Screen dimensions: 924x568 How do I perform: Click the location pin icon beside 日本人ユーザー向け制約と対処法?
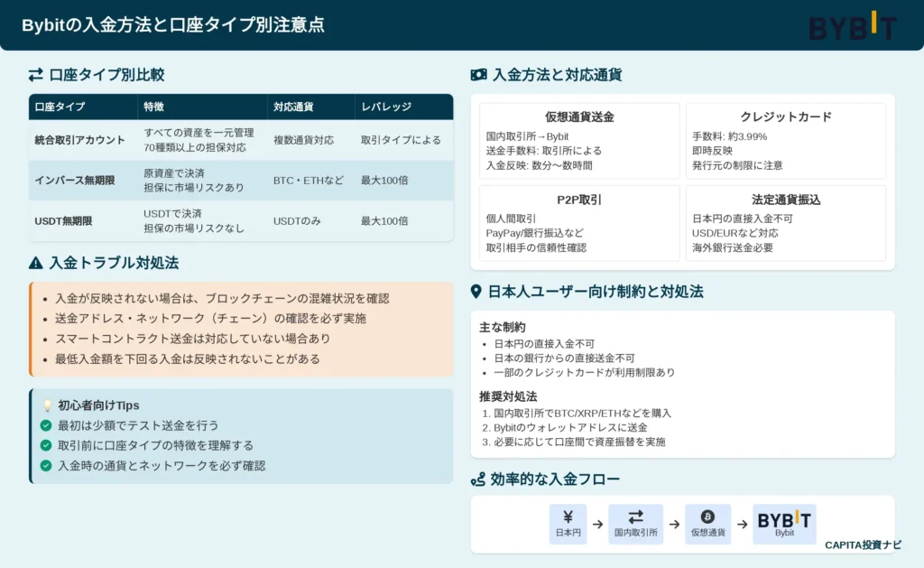click(476, 292)
